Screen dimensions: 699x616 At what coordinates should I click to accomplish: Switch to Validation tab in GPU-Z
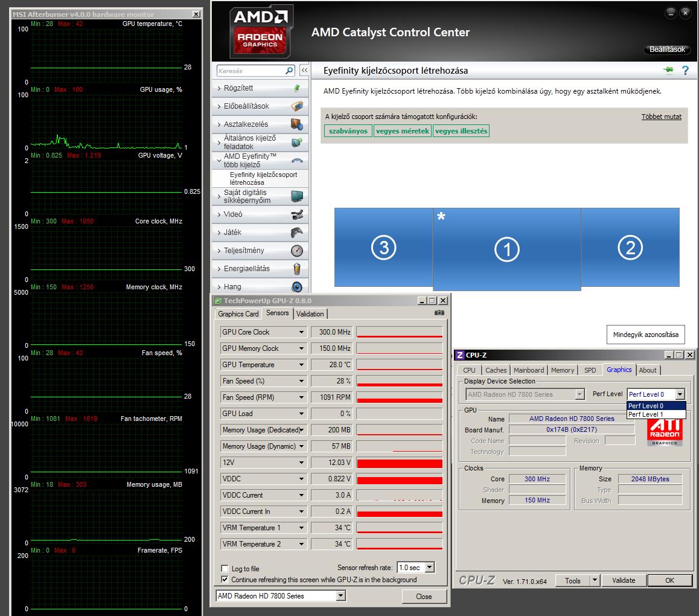[310, 314]
